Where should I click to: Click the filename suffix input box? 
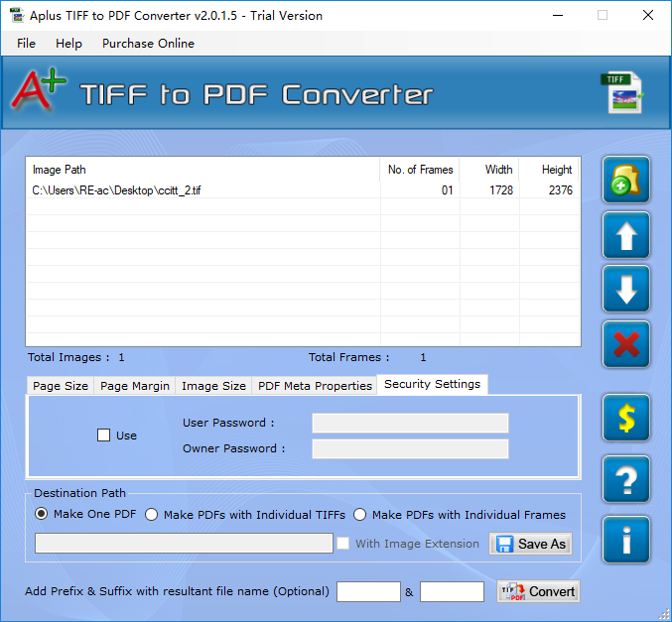click(x=452, y=591)
